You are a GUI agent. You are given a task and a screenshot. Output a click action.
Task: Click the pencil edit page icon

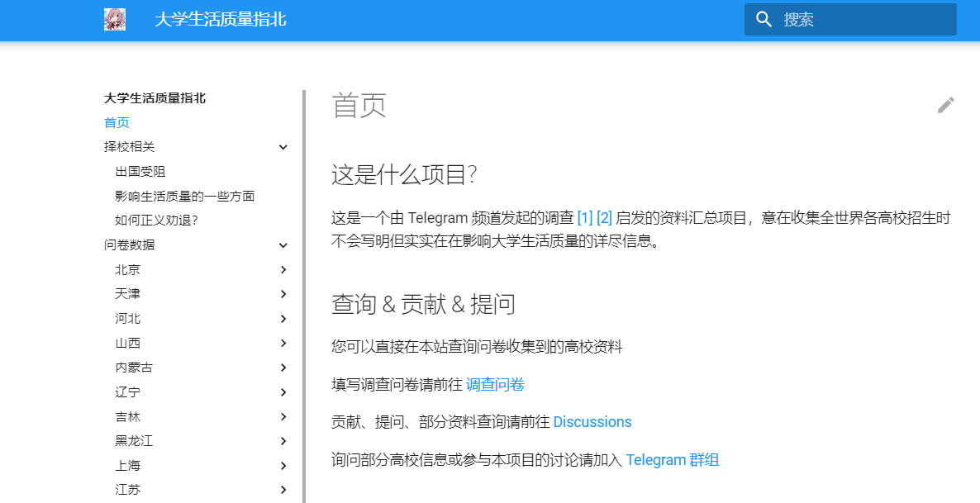[945, 105]
